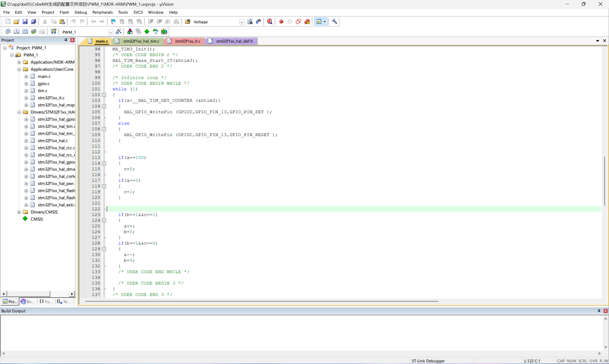
Task: Open the Flash menu
Action: [x=64, y=12]
